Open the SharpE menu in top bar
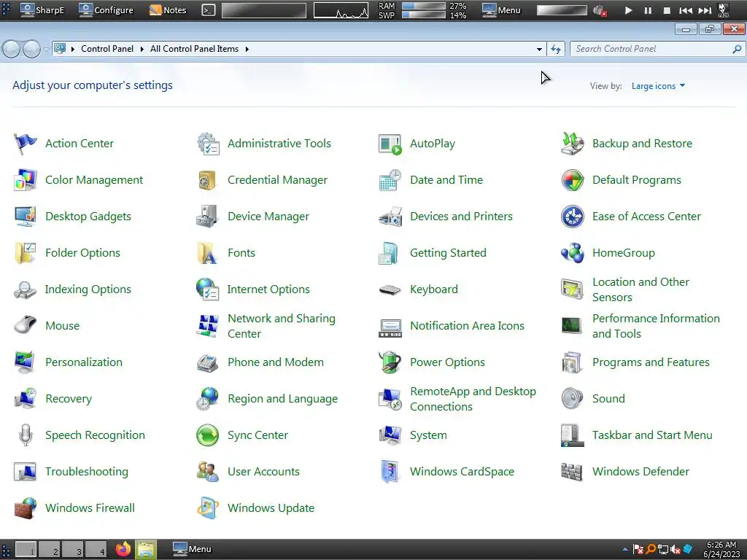The image size is (747, 560). (x=42, y=10)
